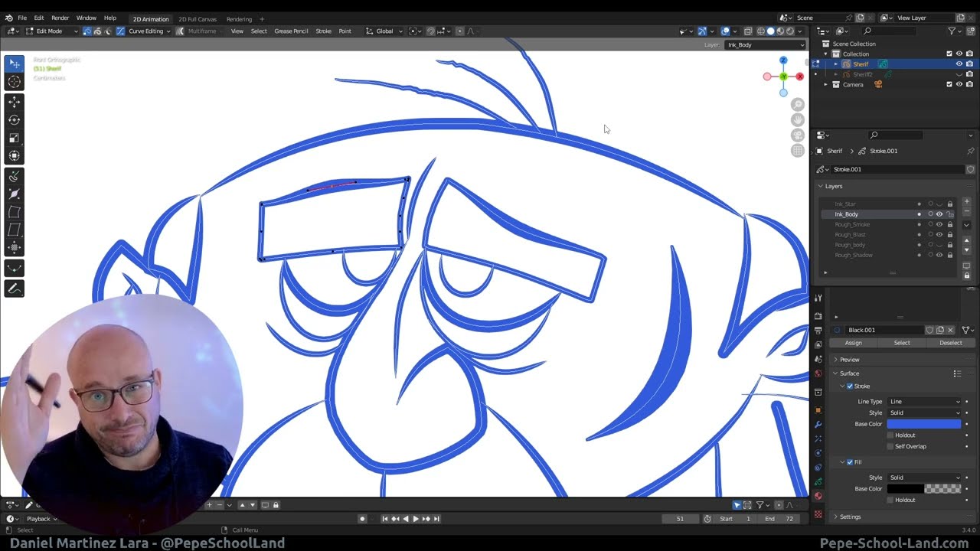Select the Scale tool
Viewport: 980px width, 551px height.
pyautogui.click(x=15, y=139)
